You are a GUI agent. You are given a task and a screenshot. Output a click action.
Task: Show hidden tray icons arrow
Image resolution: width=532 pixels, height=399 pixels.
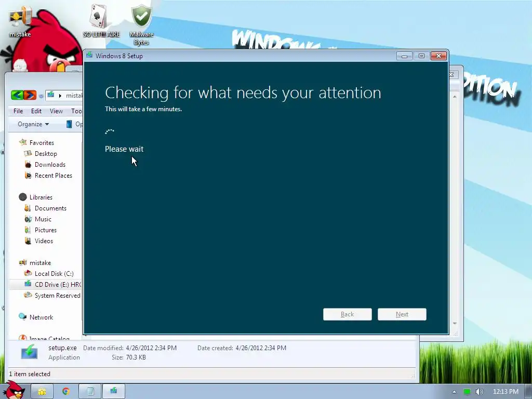[x=454, y=392]
